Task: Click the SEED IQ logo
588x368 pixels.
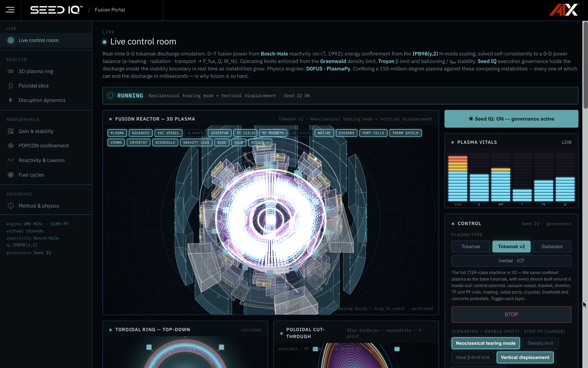Action: click(56, 10)
